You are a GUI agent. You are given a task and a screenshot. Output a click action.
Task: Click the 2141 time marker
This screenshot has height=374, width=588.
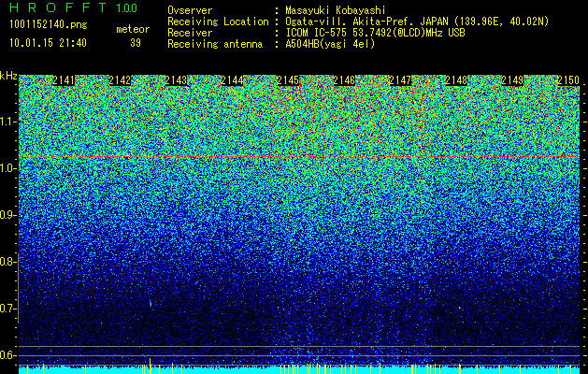click(x=64, y=80)
